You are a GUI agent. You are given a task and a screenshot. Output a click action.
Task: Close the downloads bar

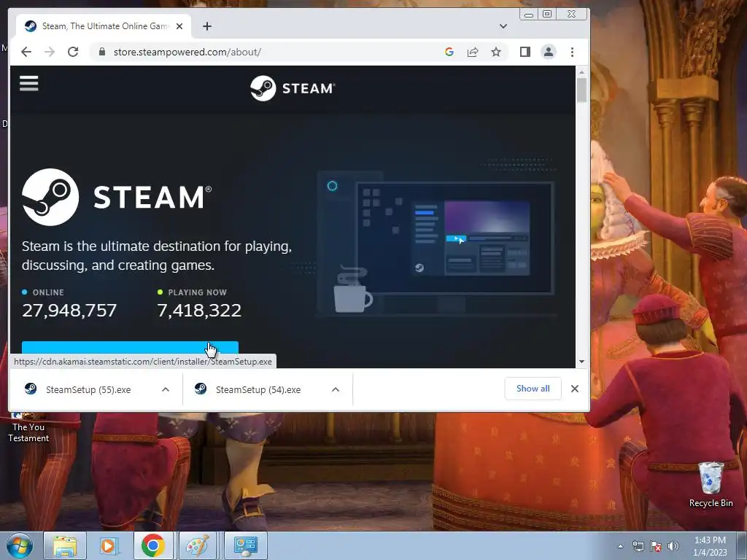tap(575, 389)
